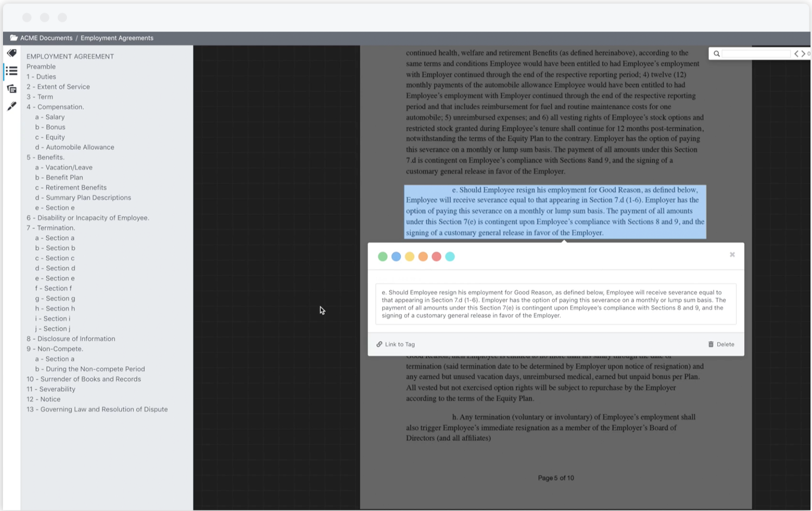
Task: Click inside the document search field
Action: 756,54
